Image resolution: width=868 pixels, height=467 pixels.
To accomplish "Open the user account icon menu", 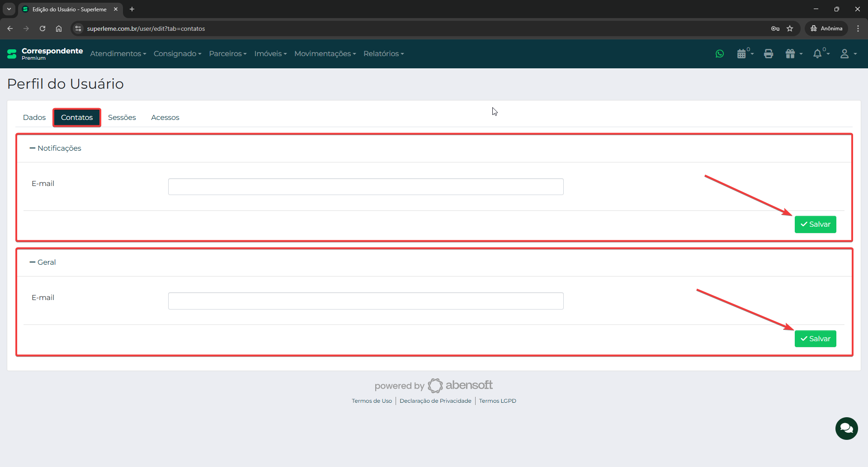I will [847, 54].
